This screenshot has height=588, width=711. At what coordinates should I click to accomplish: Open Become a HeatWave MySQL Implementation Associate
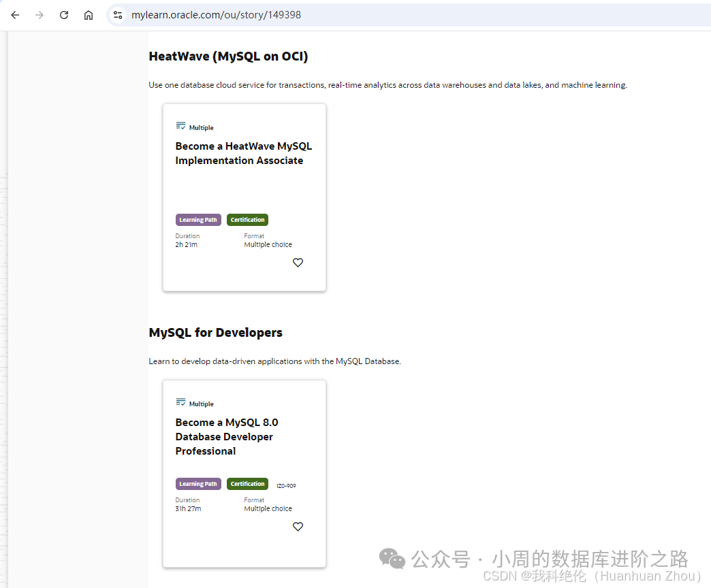(244, 153)
